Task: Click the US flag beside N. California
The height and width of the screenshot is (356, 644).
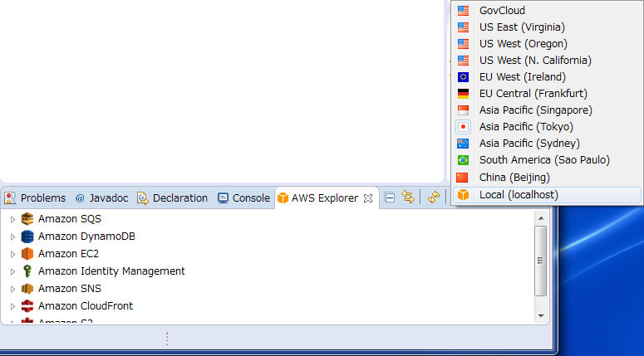Action: pos(464,61)
